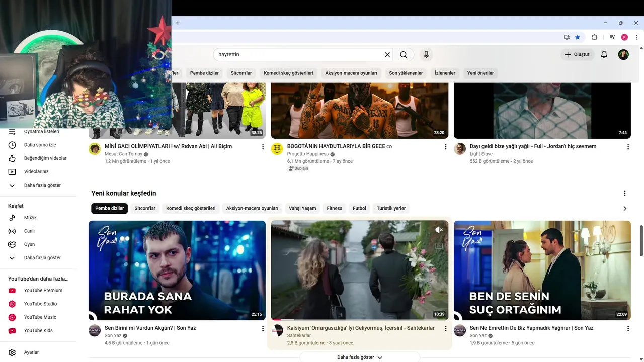Open Mesut Can Tomay channel link
Screen dimensions: 644x362
click(123, 154)
